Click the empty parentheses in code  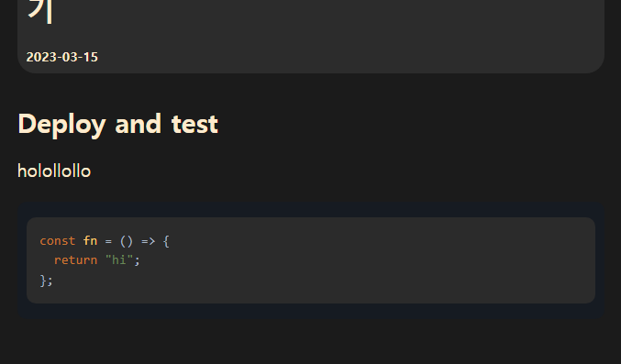coord(127,241)
